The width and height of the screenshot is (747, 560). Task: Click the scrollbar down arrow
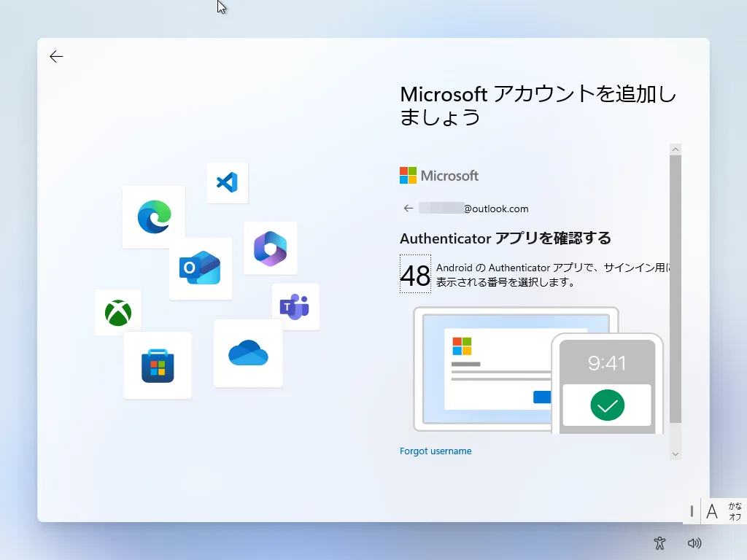pos(675,453)
